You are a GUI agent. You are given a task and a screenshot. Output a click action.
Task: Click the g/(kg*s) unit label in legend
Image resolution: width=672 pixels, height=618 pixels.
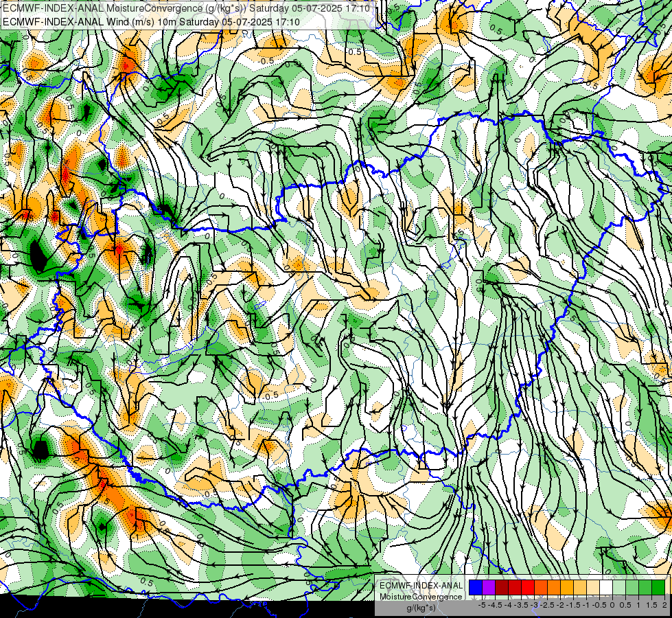pyautogui.click(x=421, y=608)
